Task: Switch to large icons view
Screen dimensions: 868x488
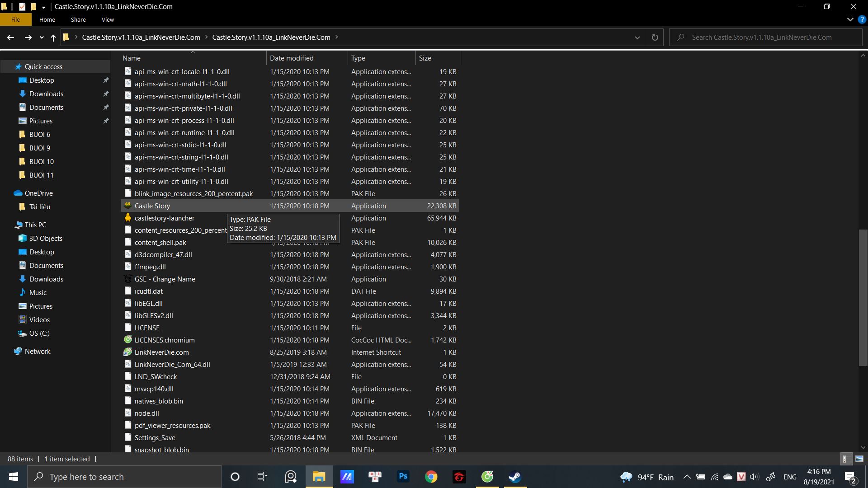Action: point(859,459)
